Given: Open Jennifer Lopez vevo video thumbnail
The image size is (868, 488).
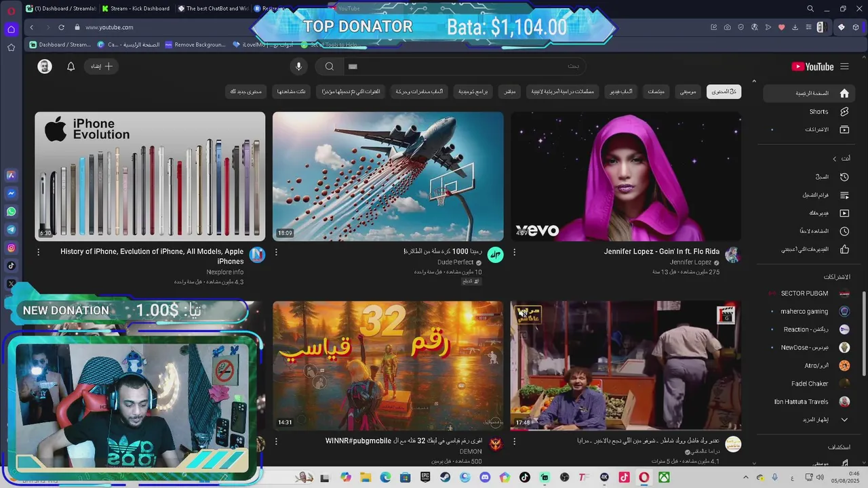Looking at the screenshot, I should [x=626, y=176].
